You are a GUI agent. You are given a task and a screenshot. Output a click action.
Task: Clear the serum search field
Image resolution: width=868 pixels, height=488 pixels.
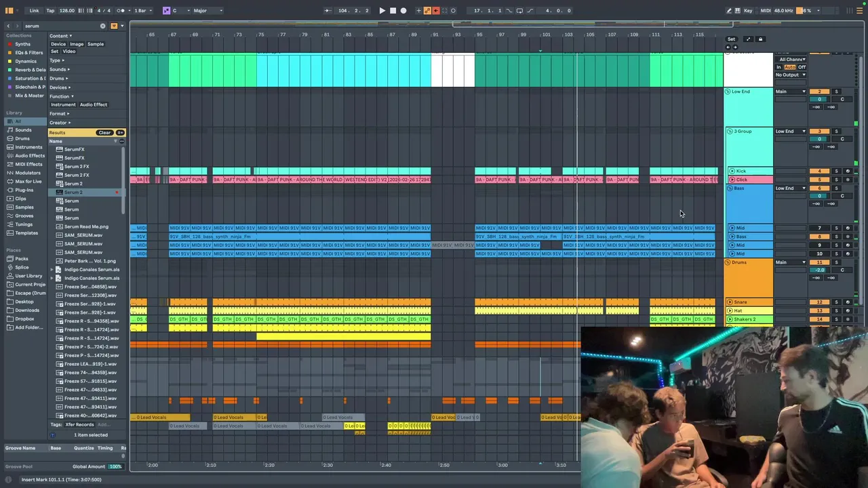103,26
